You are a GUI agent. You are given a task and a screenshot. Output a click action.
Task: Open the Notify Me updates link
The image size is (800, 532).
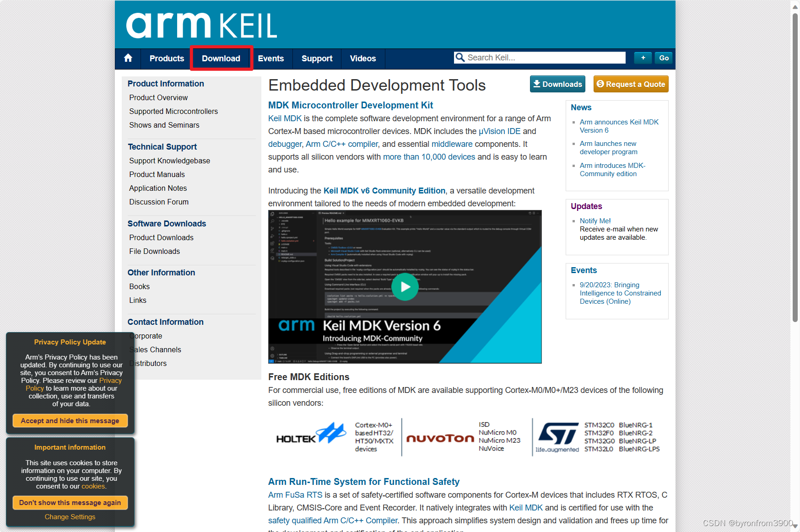(595, 220)
